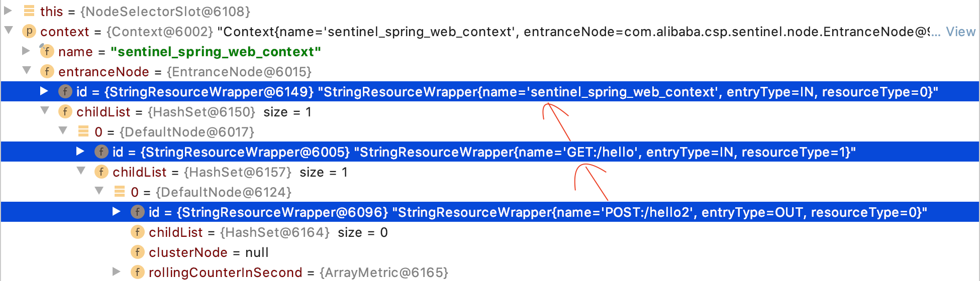Click the field icon beside entranceNode
Viewport: 980px width, 281px height.
pos(47,72)
